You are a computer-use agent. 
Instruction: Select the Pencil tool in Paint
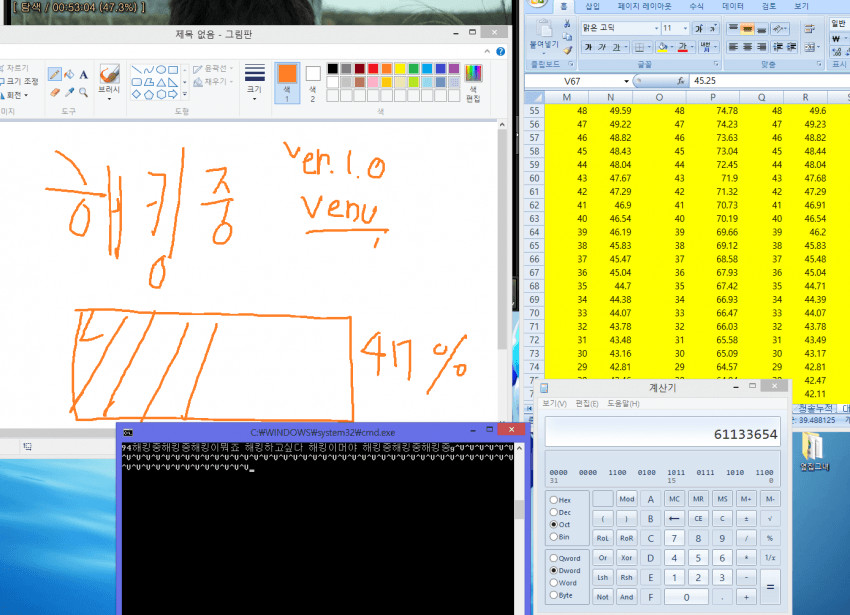pyautogui.click(x=54, y=74)
